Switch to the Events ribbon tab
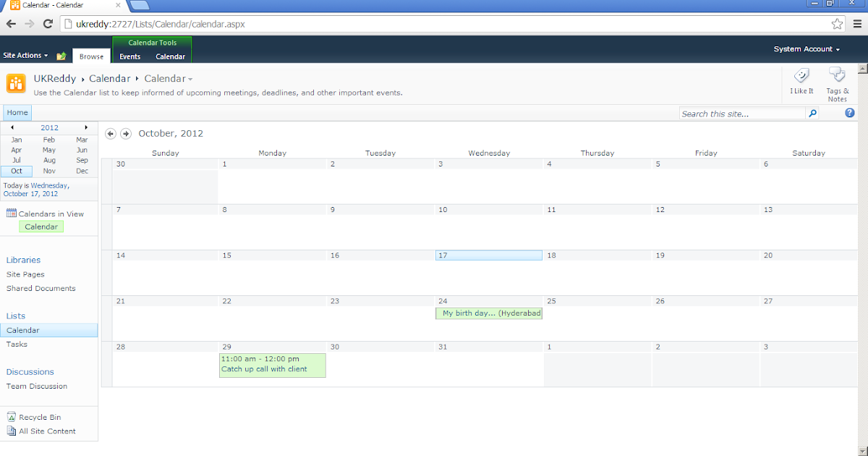The height and width of the screenshot is (456, 868). point(129,56)
